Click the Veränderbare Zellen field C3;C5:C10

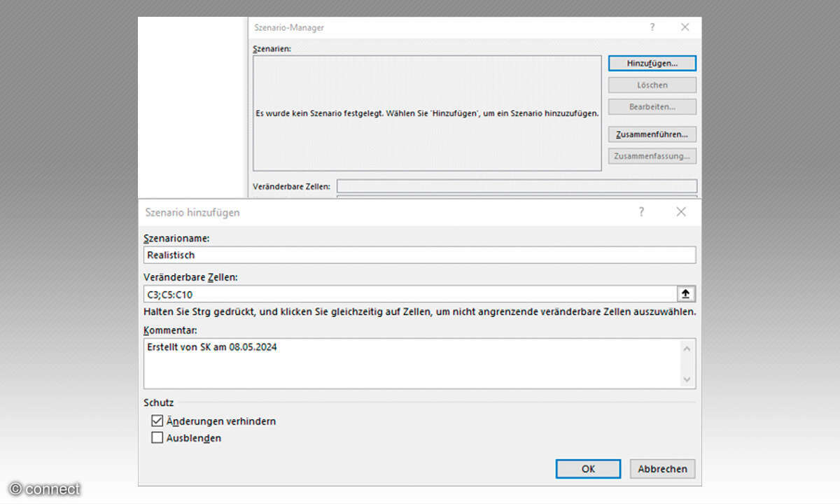(x=409, y=294)
